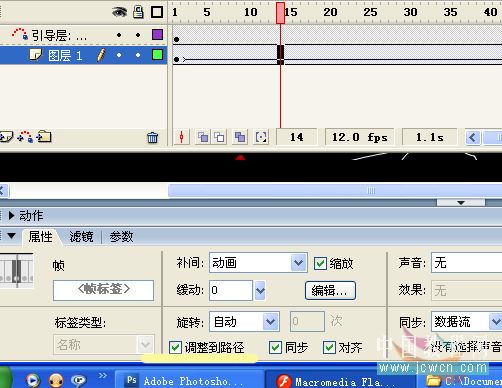Image resolution: width=502 pixels, height=388 pixels.
Task: Click edit multiple frames button
Action: (240, 137)
